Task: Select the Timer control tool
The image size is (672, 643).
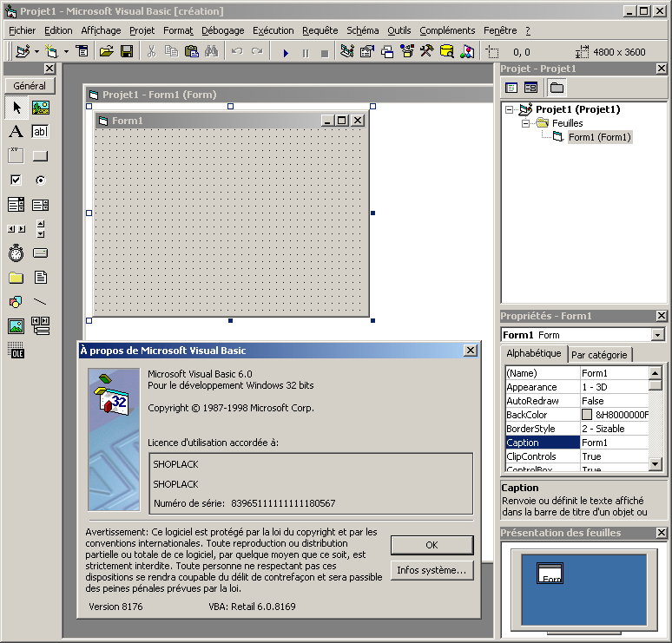Action: coord(16,253)
